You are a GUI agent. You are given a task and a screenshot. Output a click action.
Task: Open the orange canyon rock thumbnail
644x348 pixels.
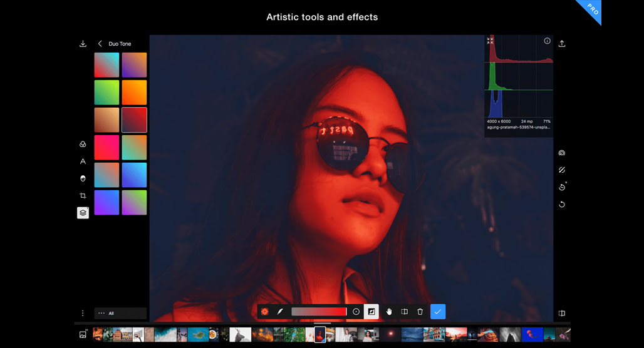489,335
